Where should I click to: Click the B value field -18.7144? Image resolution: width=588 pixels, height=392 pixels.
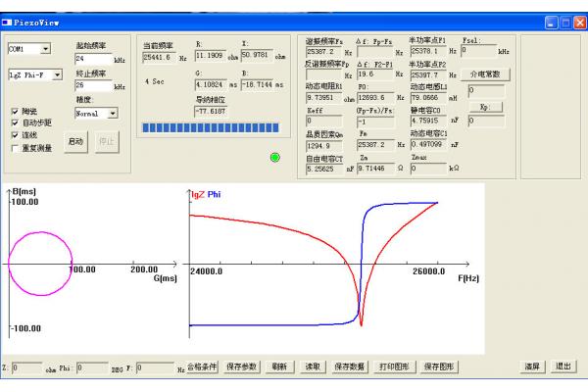(257, 85)
